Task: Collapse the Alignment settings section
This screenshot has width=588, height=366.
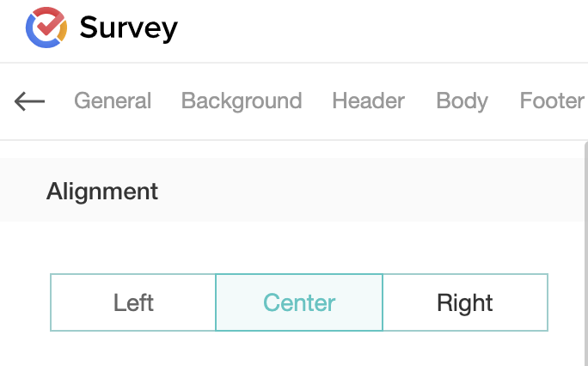Action: (102, 191)
